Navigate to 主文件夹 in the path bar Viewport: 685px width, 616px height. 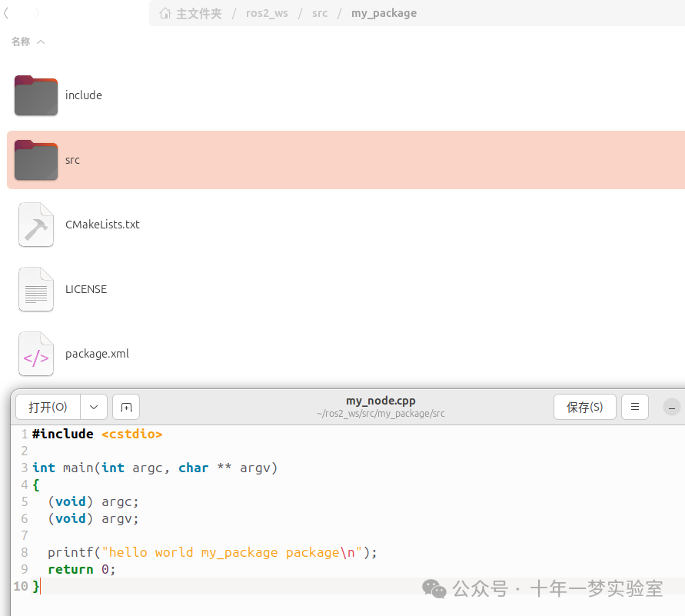pos(199,14)
